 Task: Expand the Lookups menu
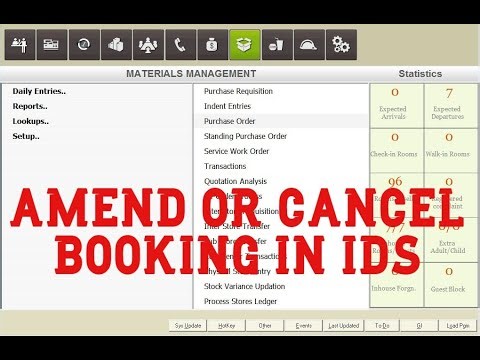[x=31, y=121]
